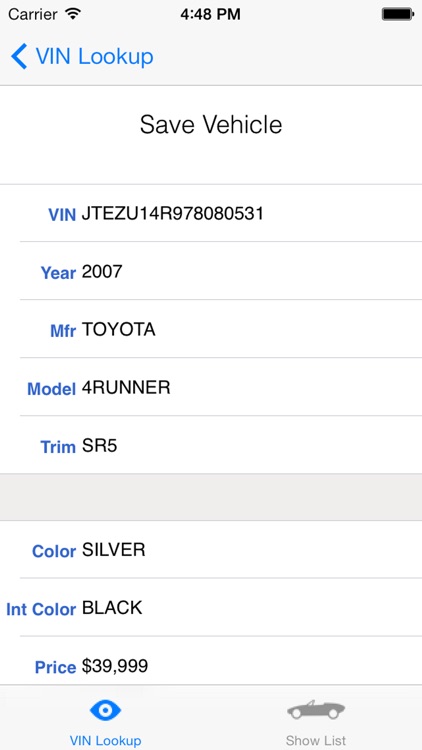Tap the convertible car icon
This screenshot has width=422, height=750.
[316, 709]
